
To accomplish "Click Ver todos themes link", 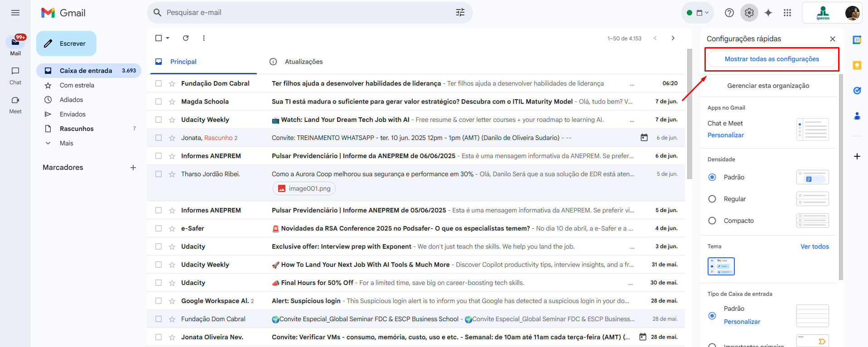I will (x=815, y=246).
